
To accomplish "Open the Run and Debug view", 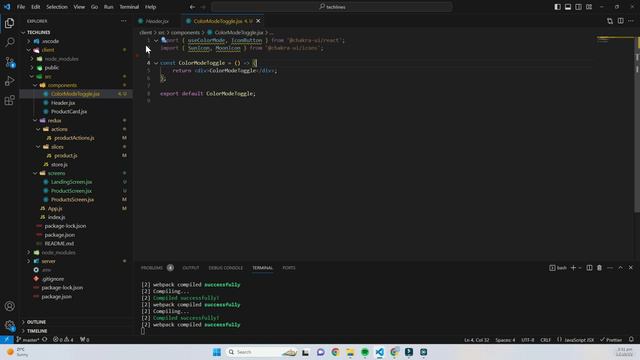I will [9, 81].
